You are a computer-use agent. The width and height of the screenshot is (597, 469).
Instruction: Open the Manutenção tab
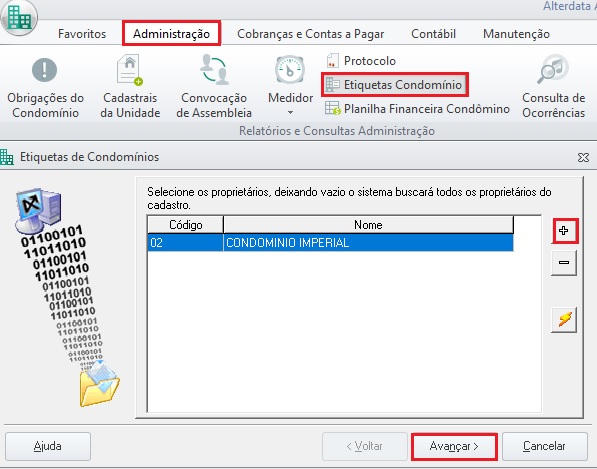pyautogui.click(x=516, y=34)
